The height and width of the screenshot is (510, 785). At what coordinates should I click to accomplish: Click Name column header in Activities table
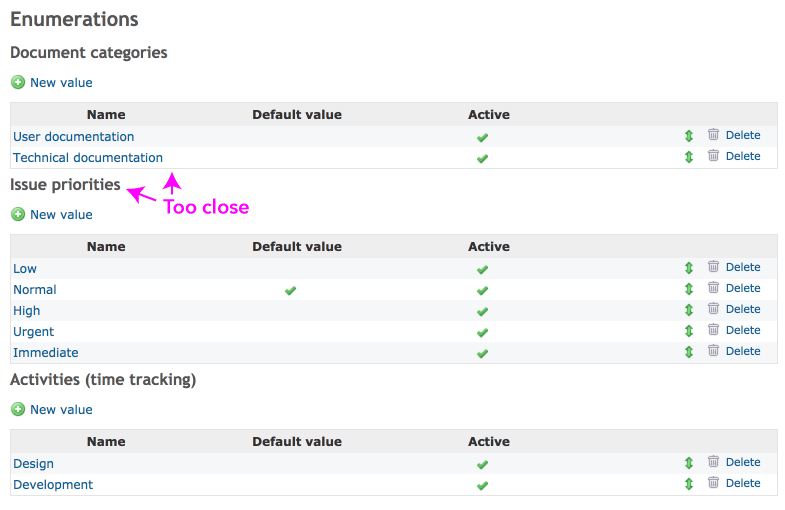106,441
